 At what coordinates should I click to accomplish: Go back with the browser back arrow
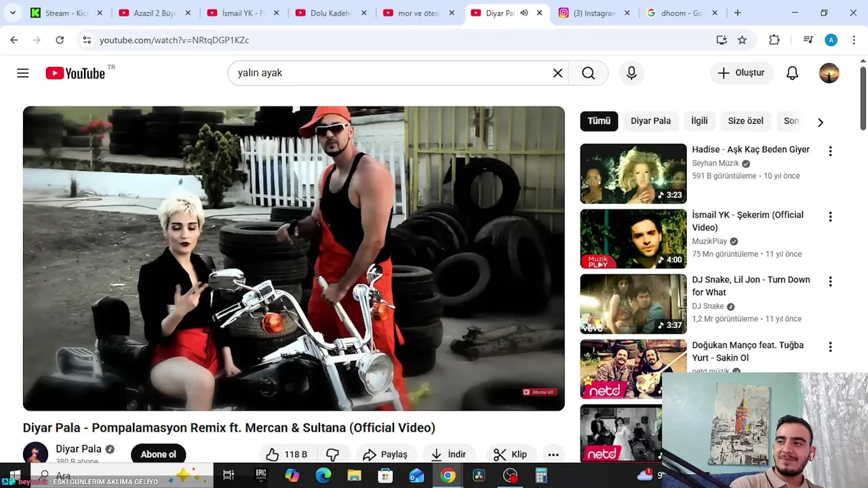pos(14,40)
